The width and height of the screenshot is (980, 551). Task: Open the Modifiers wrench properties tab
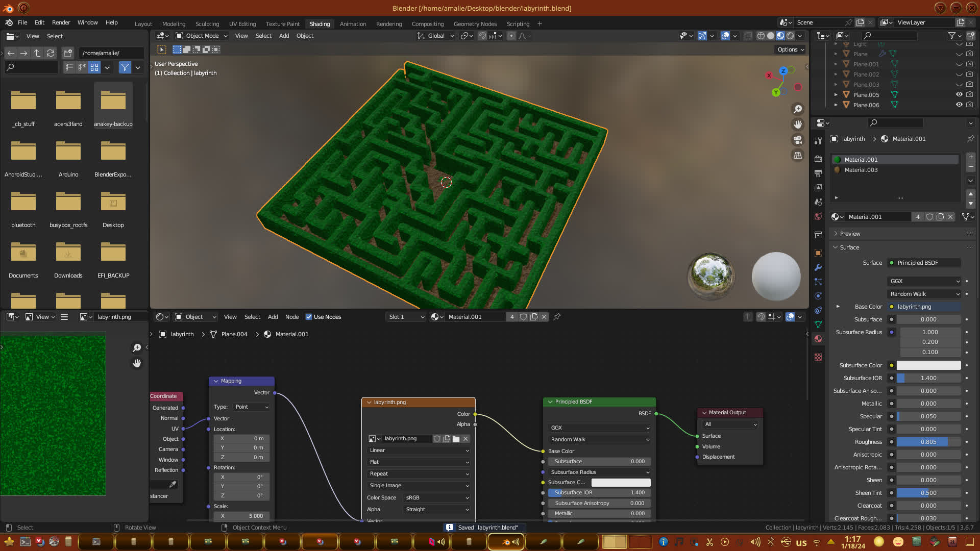tap(818, 267)
